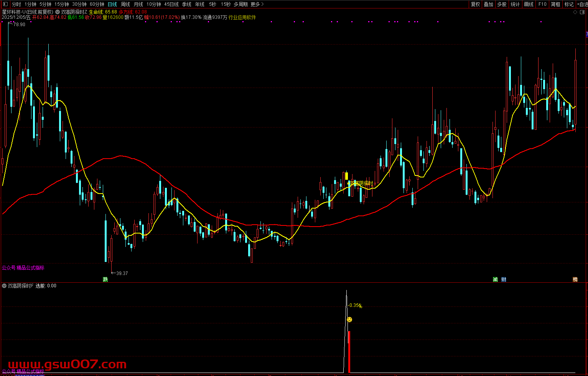Viewport: 588px width, 376px height.
Task: Click the +自选 add to watchlist button
Action: tap(582, 4)
